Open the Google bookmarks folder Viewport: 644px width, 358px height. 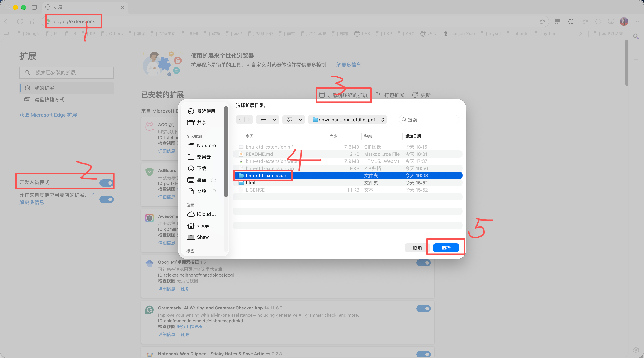tap(29, 33)
